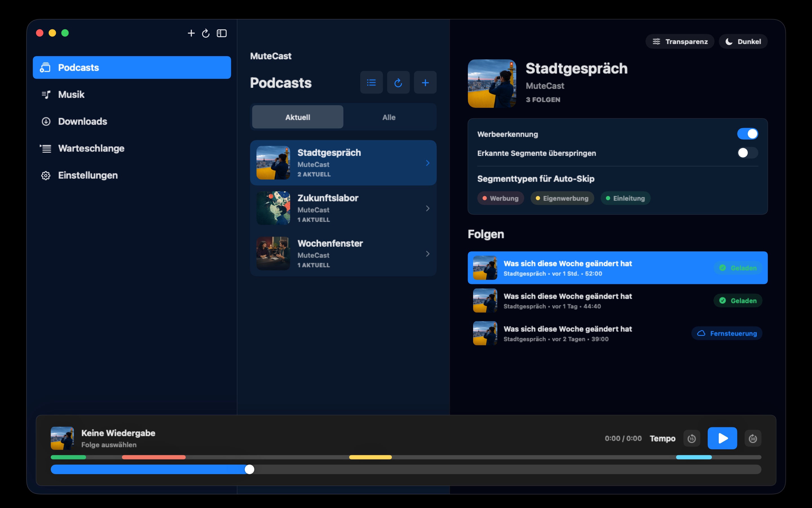Enable Erkannte Segmente überspringen switch
Screen dimensions: 812x508
pos(747,153)
